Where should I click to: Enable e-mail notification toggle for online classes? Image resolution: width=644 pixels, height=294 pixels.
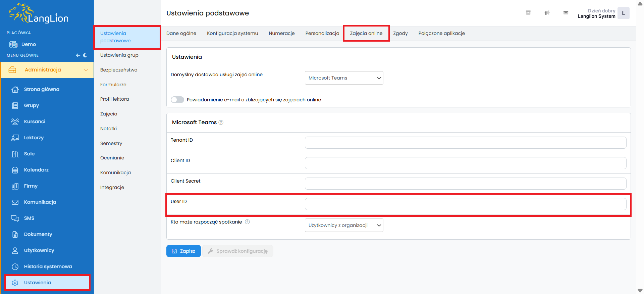tap(177, 100)
